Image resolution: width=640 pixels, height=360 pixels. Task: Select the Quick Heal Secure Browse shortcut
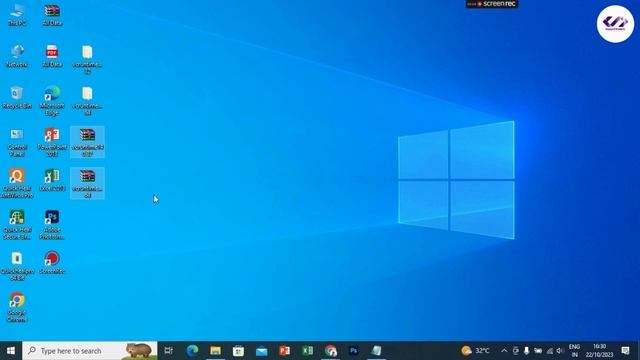click(17, 225)
